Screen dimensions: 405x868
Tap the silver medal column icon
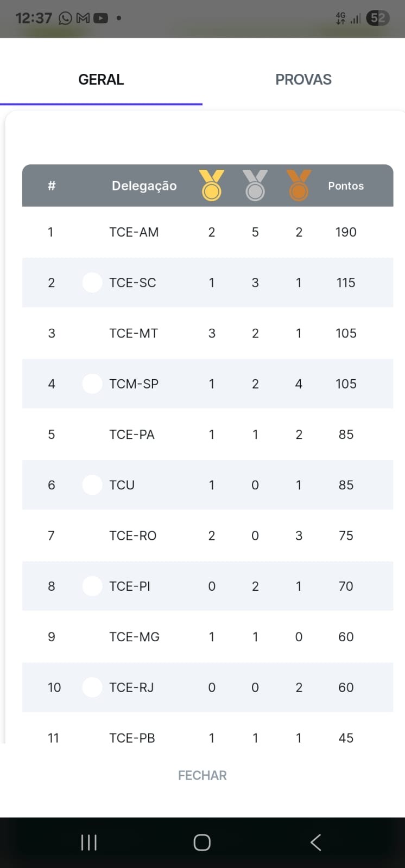tap(255, 186)
